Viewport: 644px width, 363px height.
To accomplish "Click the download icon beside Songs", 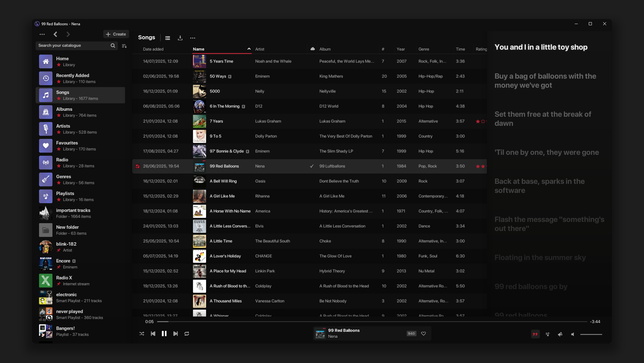I will click(180, 38).
